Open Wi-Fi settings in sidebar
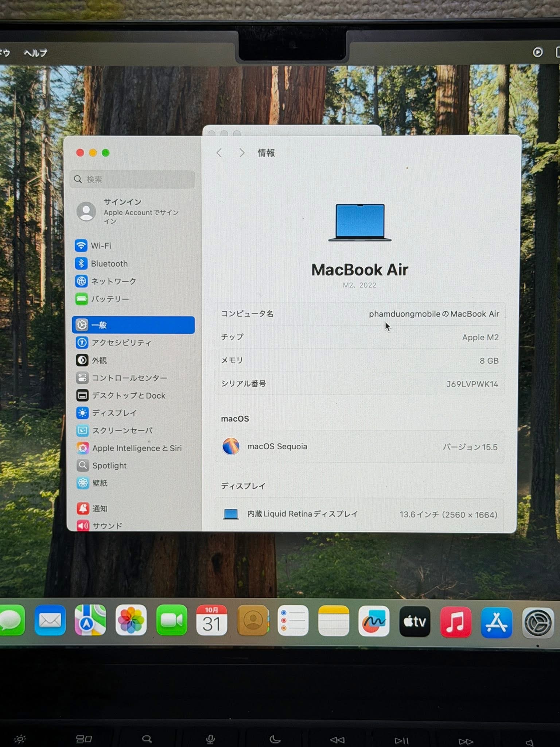 coord(101,246)
